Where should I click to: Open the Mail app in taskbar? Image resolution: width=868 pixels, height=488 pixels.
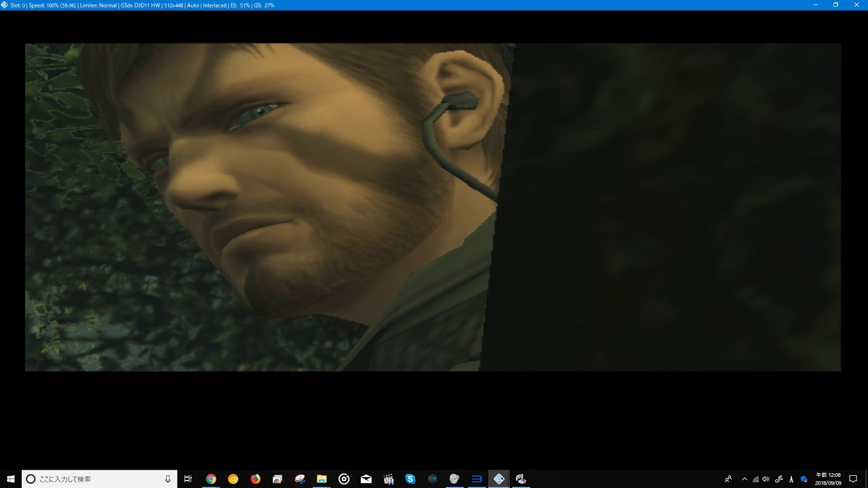point(366,479)
